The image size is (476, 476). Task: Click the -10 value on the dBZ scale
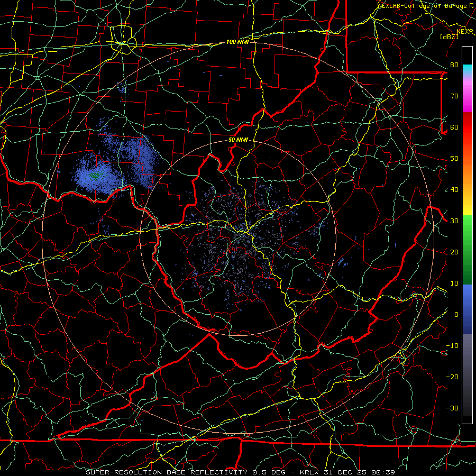[452, 346]
